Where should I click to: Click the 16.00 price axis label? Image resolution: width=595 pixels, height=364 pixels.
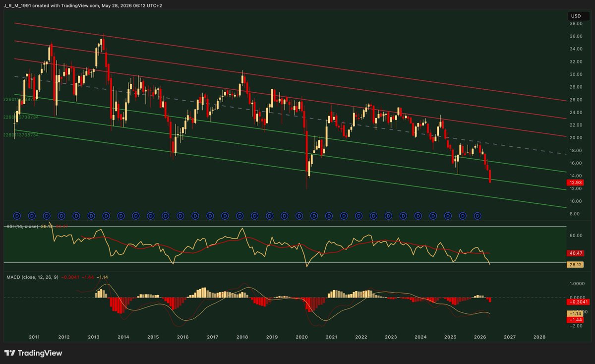(576, 163)
